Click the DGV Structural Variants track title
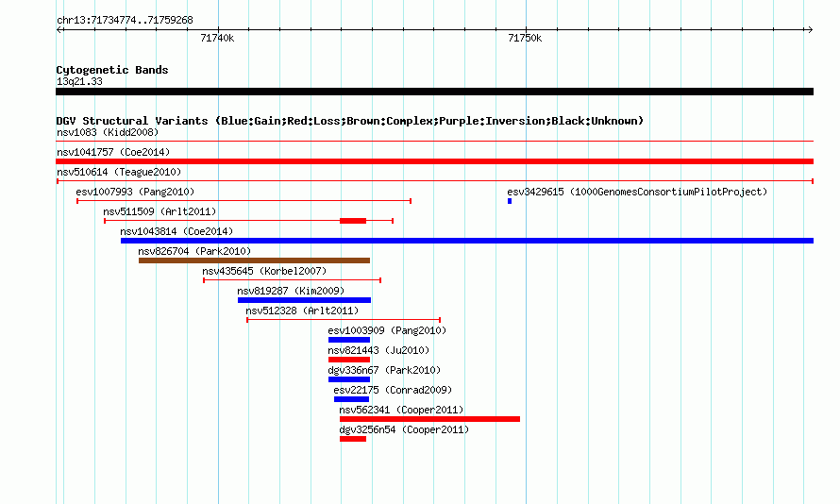 350,121
